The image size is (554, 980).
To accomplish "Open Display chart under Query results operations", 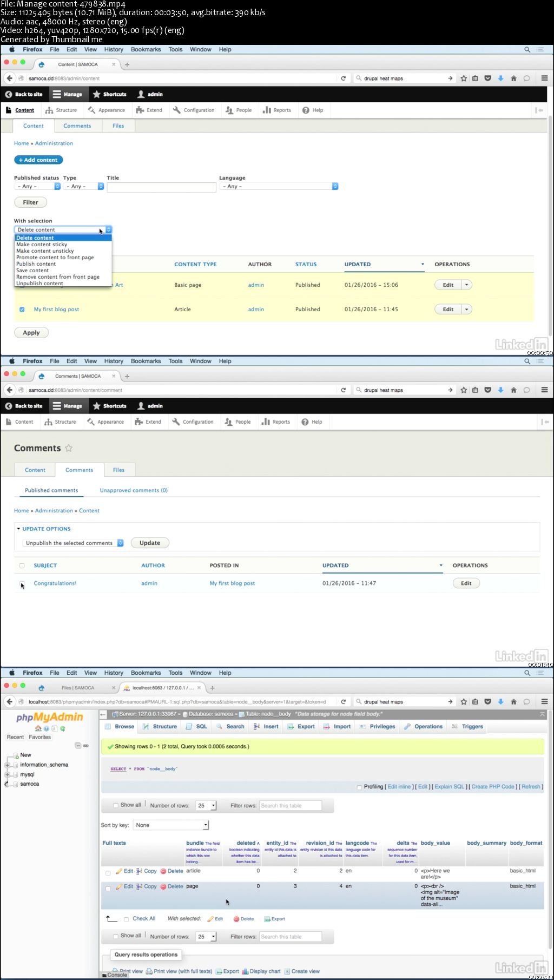I will click(x=261, y=971).
